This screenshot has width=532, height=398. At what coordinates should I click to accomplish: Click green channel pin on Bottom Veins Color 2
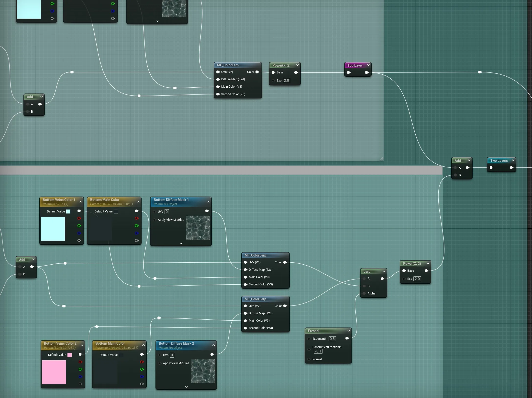(x=80, y=369)
